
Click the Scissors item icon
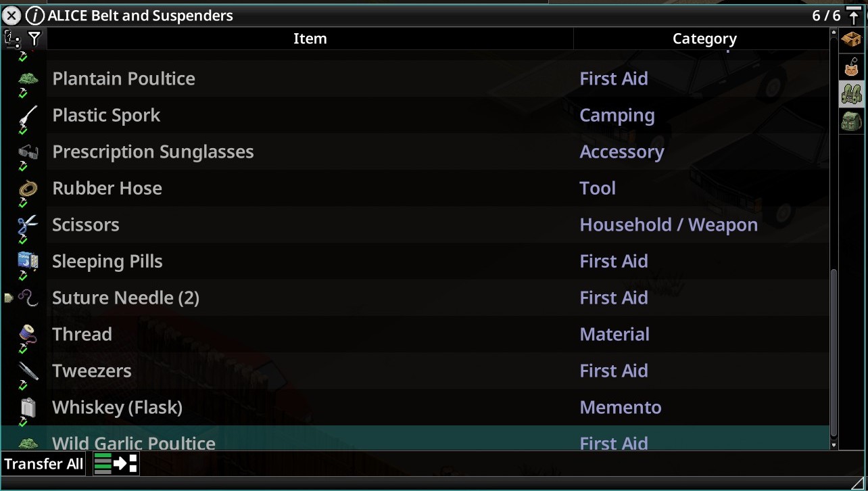[28, 225]
